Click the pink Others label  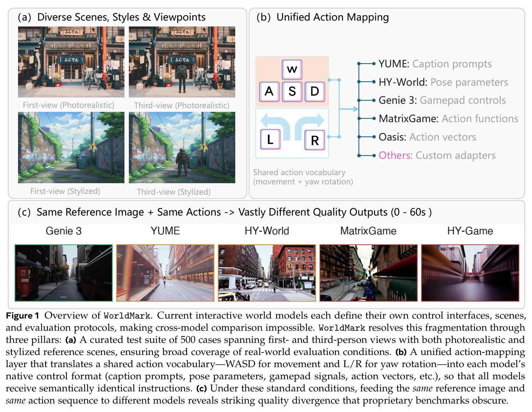(395, 155)
